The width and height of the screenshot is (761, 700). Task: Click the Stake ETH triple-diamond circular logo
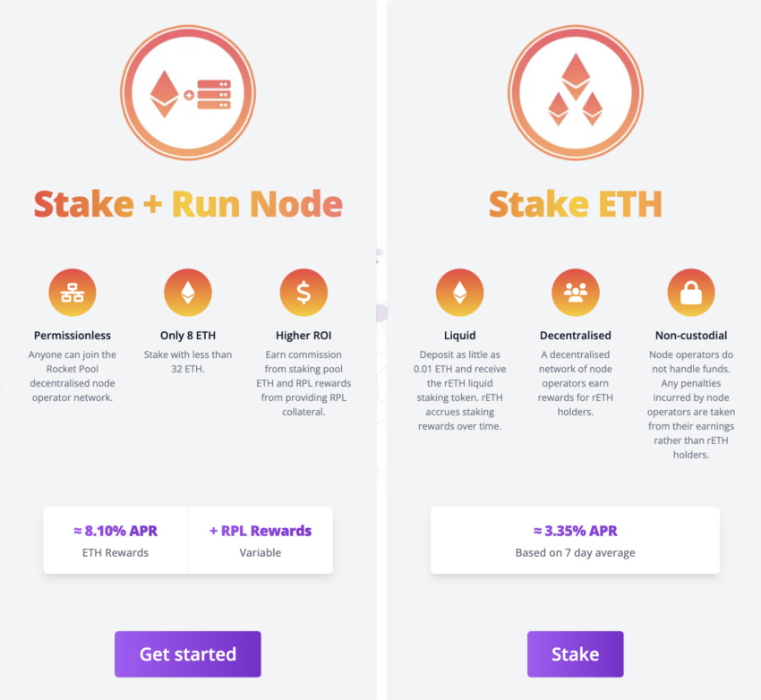pyautogui.click(x=576, y=93)
